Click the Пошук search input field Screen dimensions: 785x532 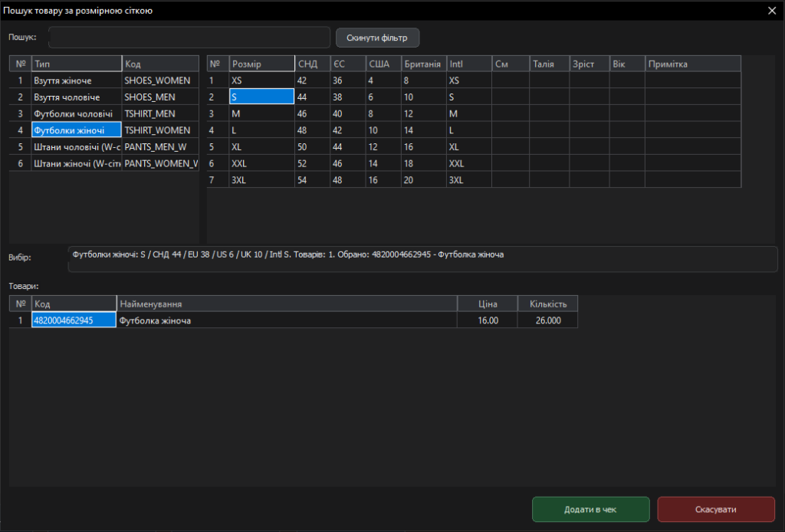[189, 37]
